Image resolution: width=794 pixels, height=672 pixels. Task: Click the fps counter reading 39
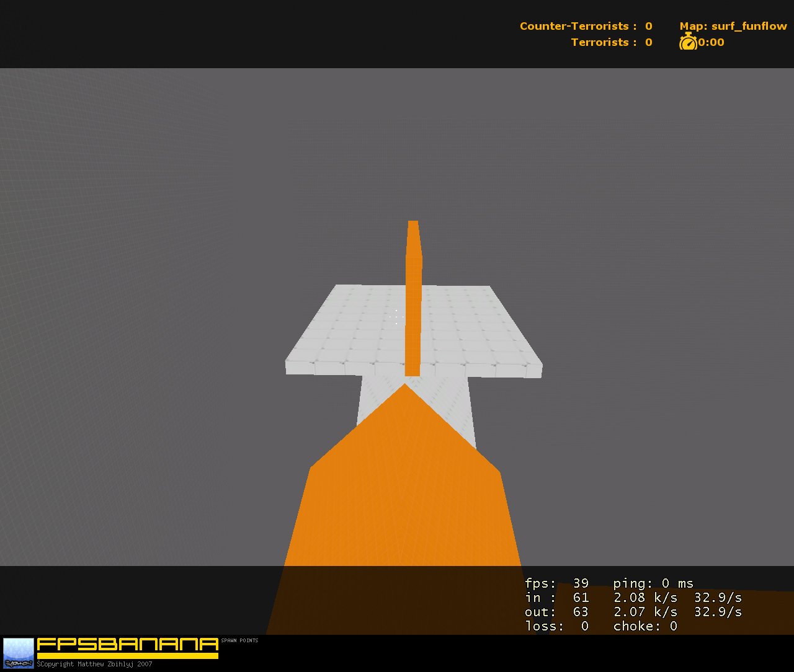556,583
